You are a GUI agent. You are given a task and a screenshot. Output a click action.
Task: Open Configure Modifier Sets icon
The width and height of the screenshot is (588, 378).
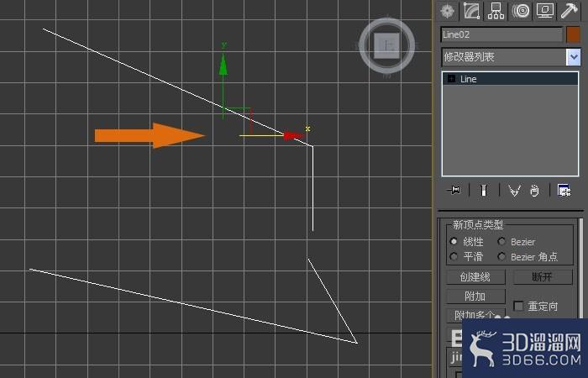point(564,191)
